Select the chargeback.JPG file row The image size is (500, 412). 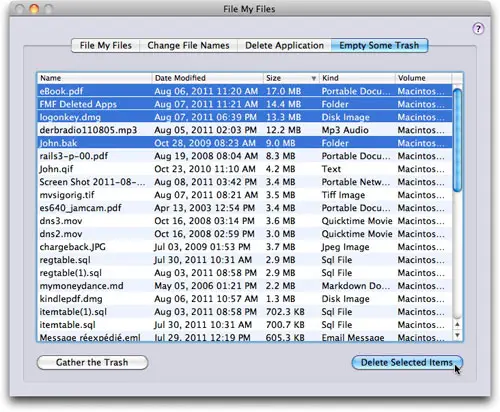(245, 247)
